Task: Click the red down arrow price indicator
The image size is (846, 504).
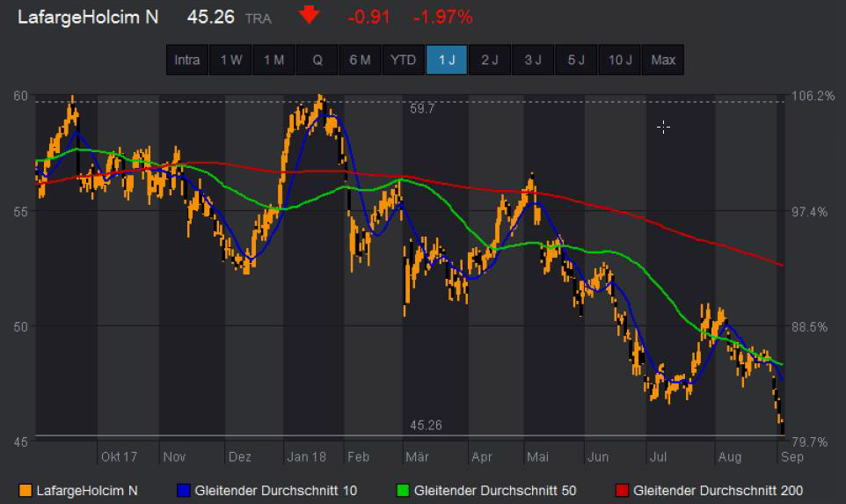Action: click(x=310, y=15)
